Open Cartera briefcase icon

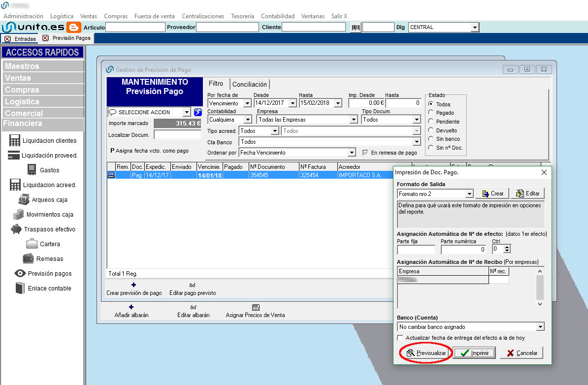click(32, 244)
